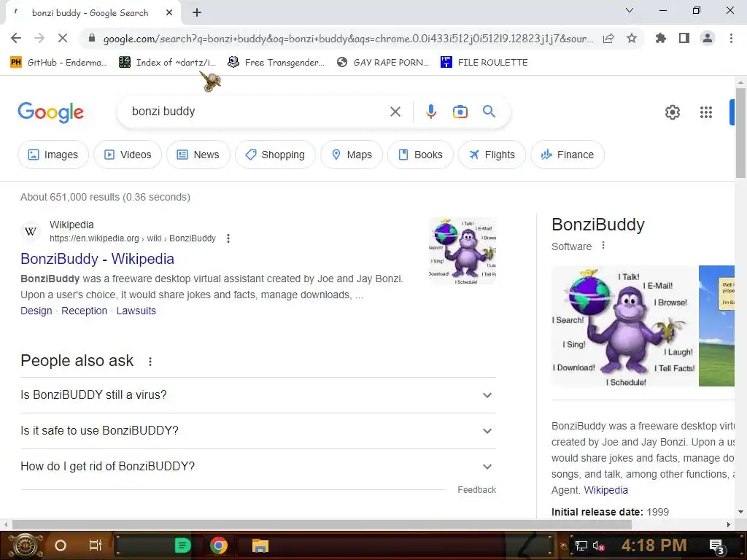The height and width of the screenshot is (560, 747).
Task: Switch to the Shopping results filter
Action: pyautogui.click(x=275, y=155)
